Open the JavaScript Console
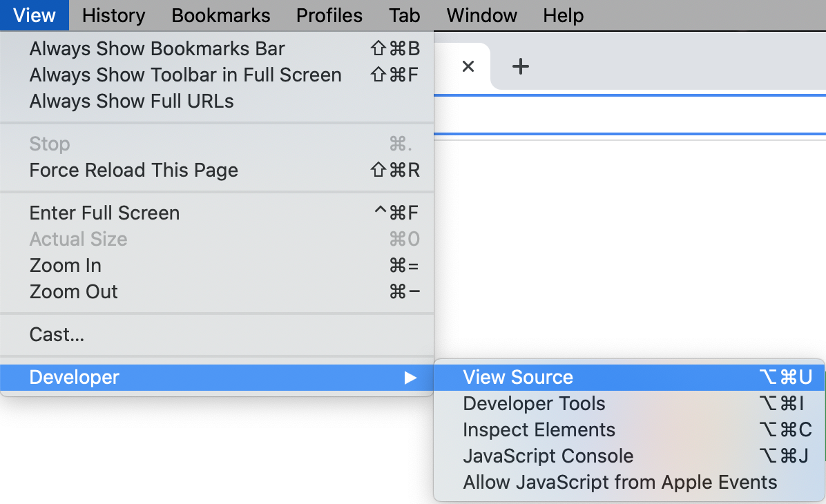Screen dimensions: 826x504 [x=548, y=456]
